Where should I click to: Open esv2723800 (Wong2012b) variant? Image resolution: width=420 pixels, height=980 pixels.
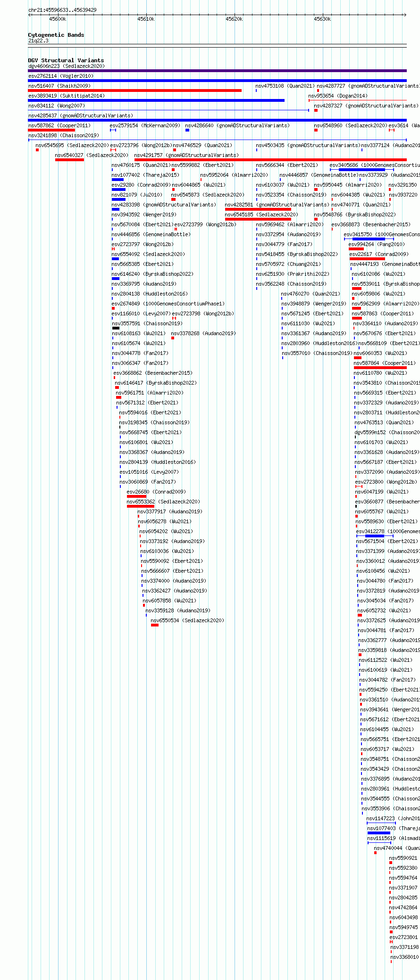click(x=386, y=482)
